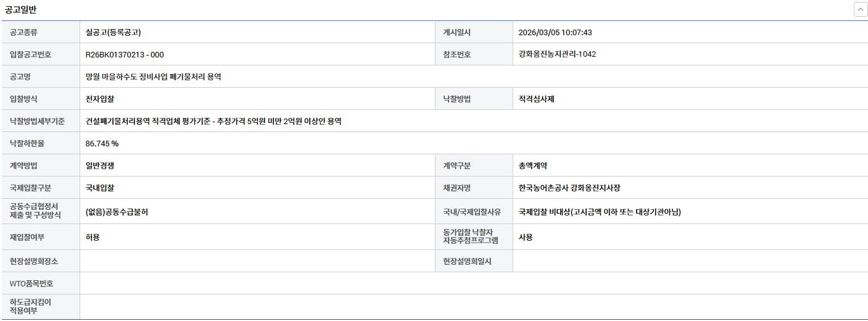The width and height of the screenshot is (868, 321).
Task: Click the 낙찰방법세부기준 evaluation criteria text
Action: [213, 121]
